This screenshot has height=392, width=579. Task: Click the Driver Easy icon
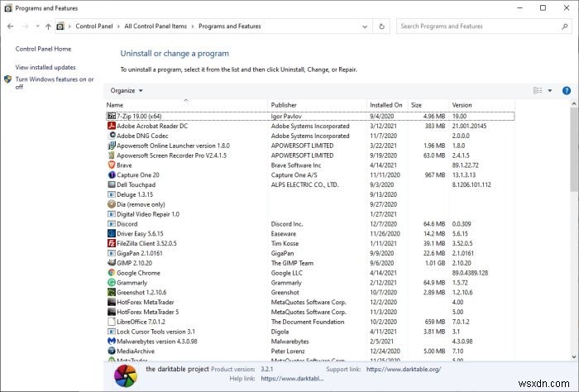tap(111, 234)
